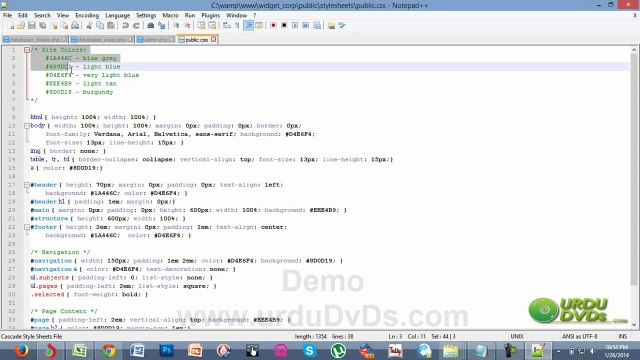The height and width of the screenshot is (360, 640).
Task: Click the '.selected' rule line
Action: click(x=89, y=294)
